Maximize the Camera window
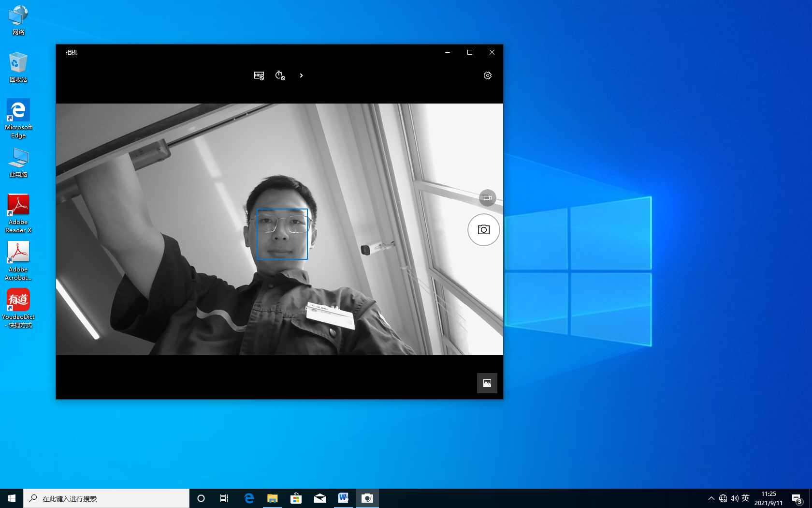812x508 pixels. (470, 52)
